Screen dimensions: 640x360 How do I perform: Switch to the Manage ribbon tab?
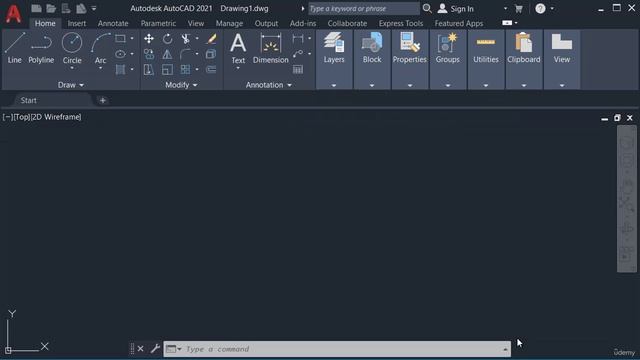coord(229,23)
